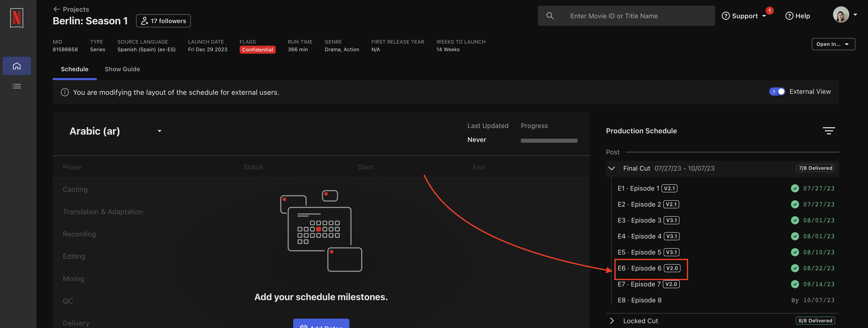Open the list view sidebar icon

point(16,86)
